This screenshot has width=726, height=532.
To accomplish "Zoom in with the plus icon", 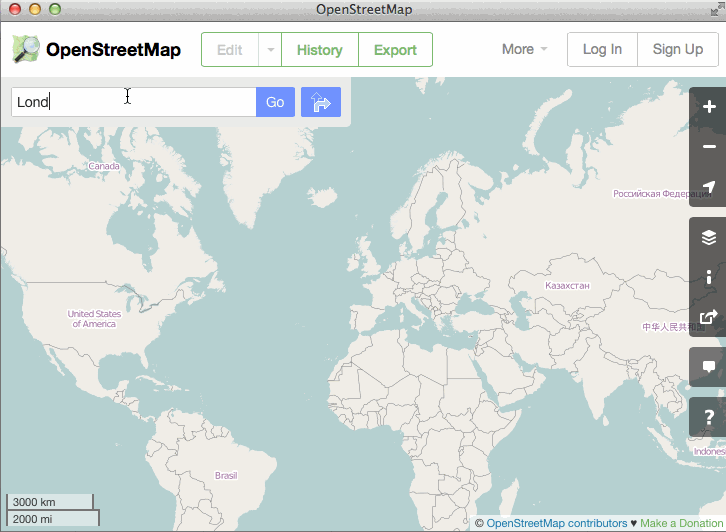I will click(709, 107).
